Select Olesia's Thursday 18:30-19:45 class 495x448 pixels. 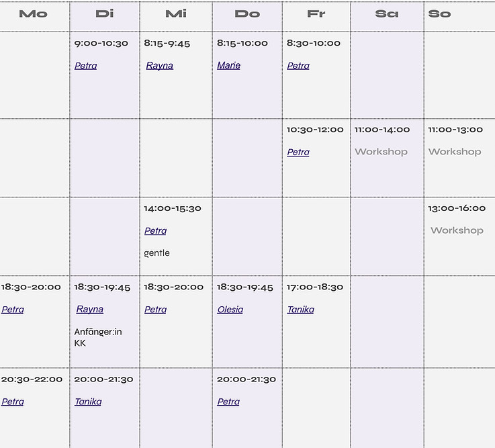(230, 310)
